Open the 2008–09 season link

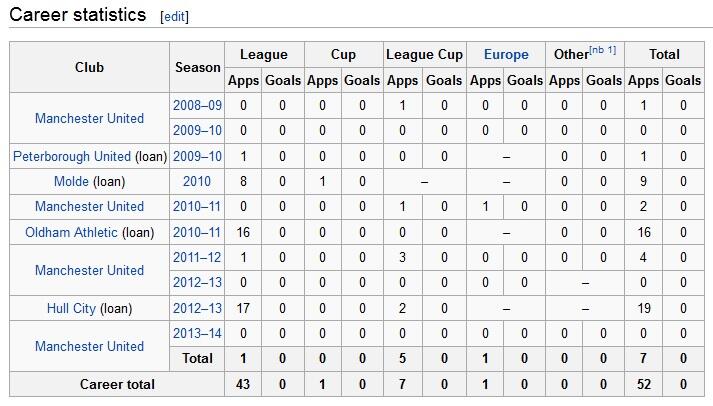(x=197, y=105)
